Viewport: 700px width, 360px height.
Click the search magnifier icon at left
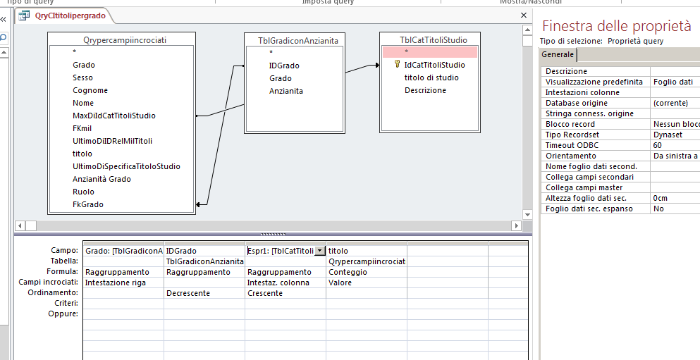[x=3, y=38]
